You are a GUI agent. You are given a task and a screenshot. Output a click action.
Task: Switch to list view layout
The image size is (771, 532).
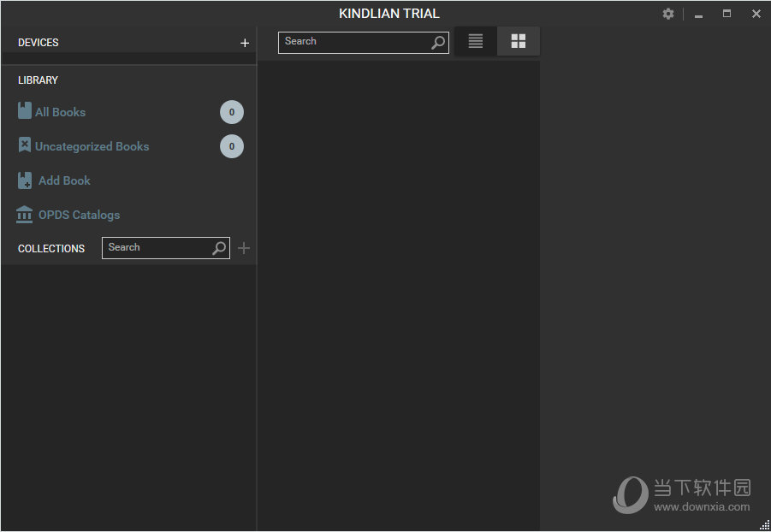coord(476,41)
